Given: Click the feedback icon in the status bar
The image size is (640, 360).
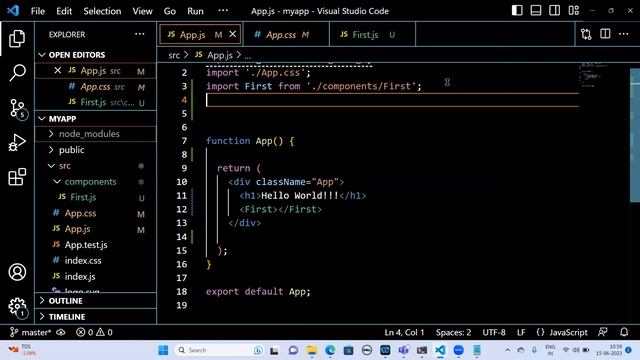Looking at the screenshot, I should pos(603,332).
